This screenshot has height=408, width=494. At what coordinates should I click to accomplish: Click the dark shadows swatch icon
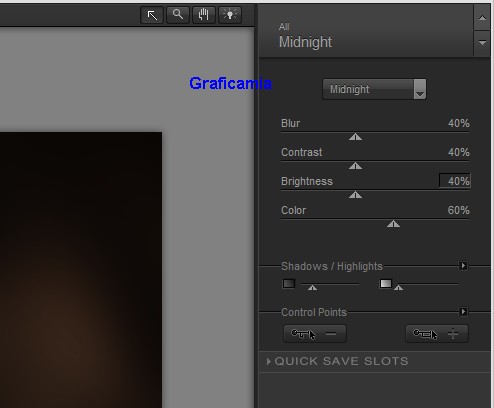[289, 284]
